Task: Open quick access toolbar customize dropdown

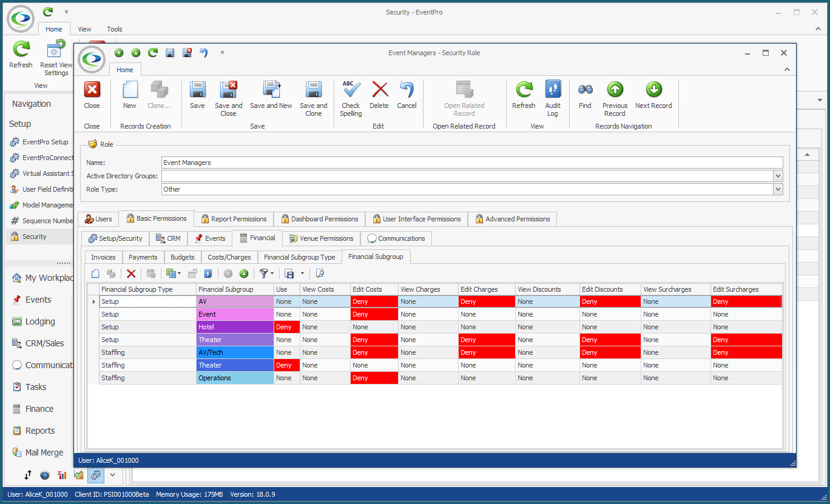Action: tap(222, 53)
